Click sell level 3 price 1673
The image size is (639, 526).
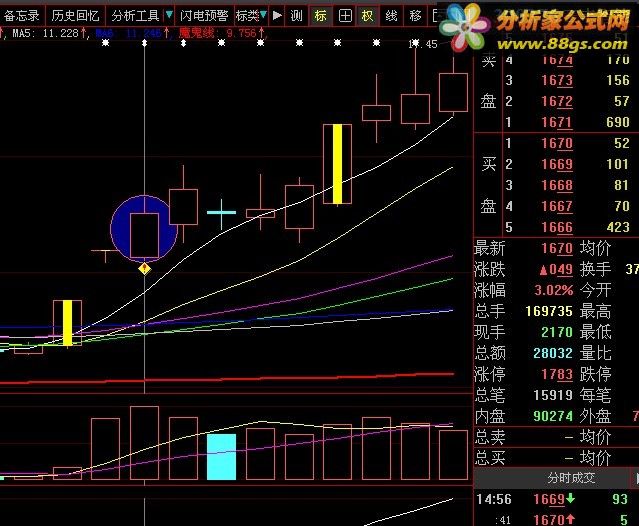pyautogui.click(x=557, y=80)
